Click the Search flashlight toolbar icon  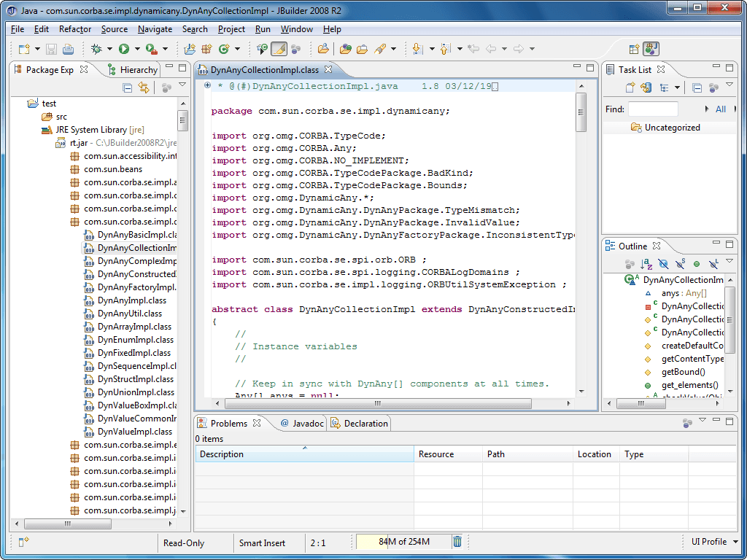click(379, 49)
